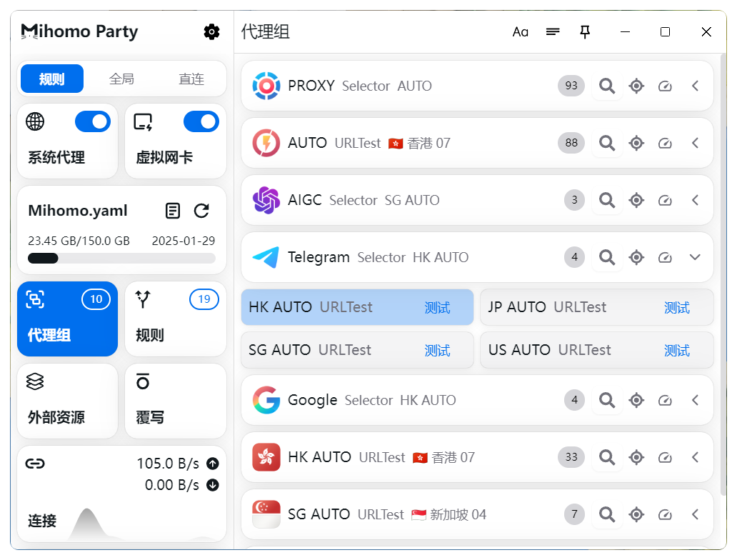Click the search icon in PROXY row
The image size is (737, 560).
click(x=606, y=86)
